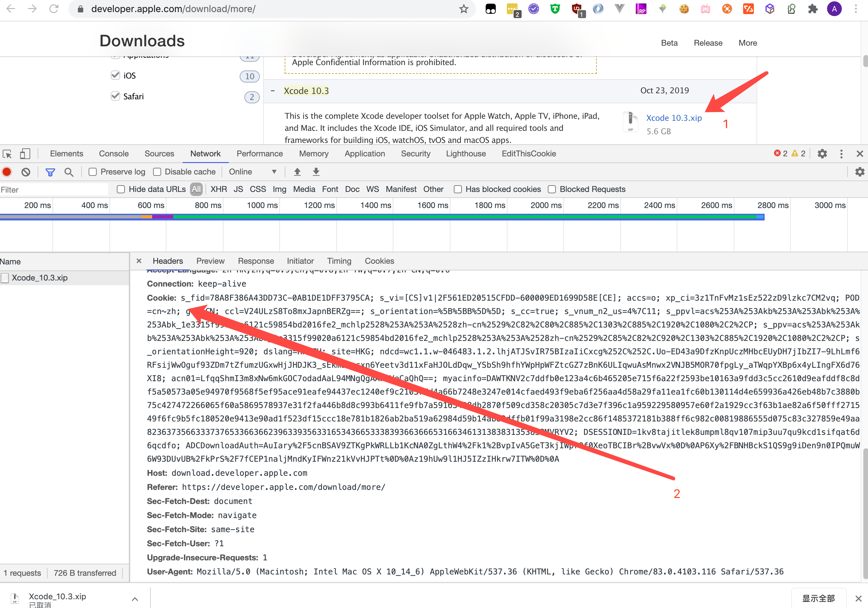Viewport: 868px width, 608px height.
Task: Switch to the Console DevTools tab
Action: pos(113,154)
